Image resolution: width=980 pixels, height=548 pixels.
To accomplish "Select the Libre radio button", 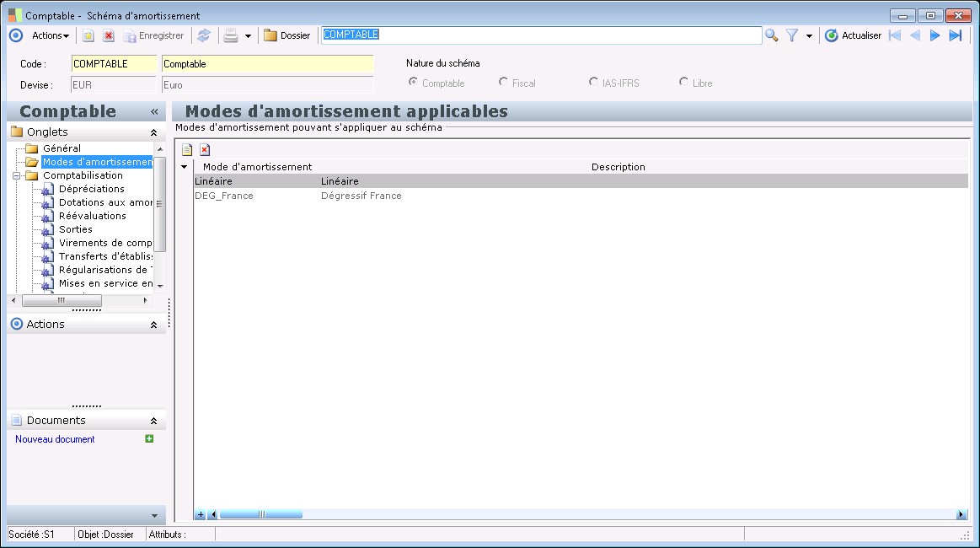I will click(x=683, y=82).
